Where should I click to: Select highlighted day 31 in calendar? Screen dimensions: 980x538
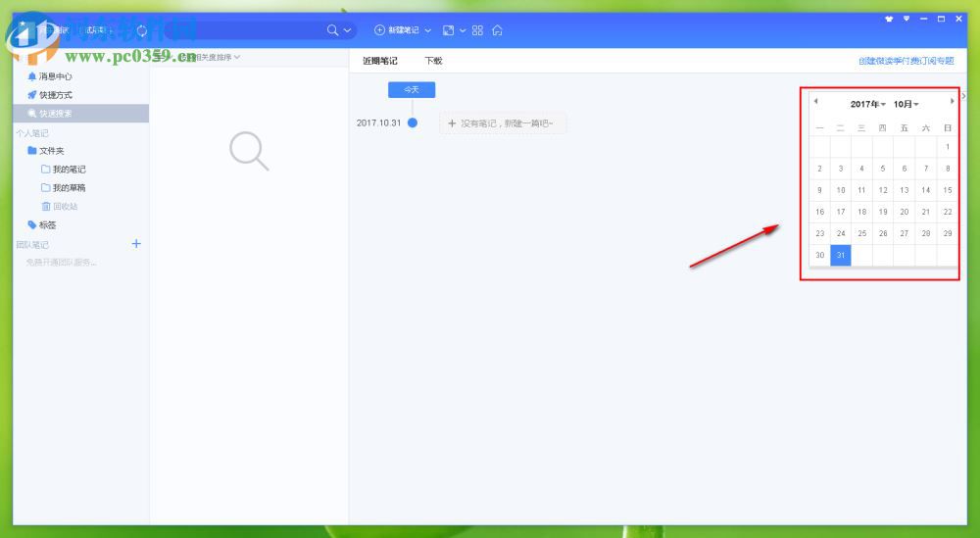pos(841,255)
